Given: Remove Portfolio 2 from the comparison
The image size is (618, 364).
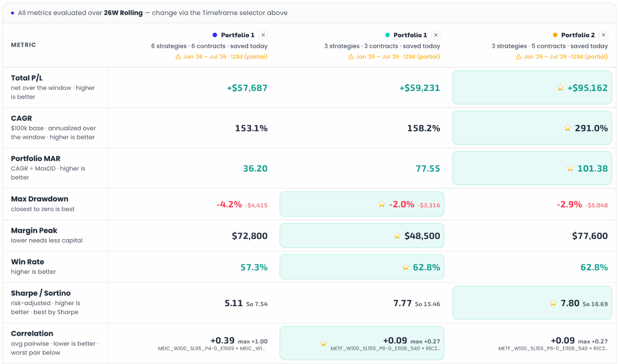Looking at the screenshot, I should pos(603,35).
